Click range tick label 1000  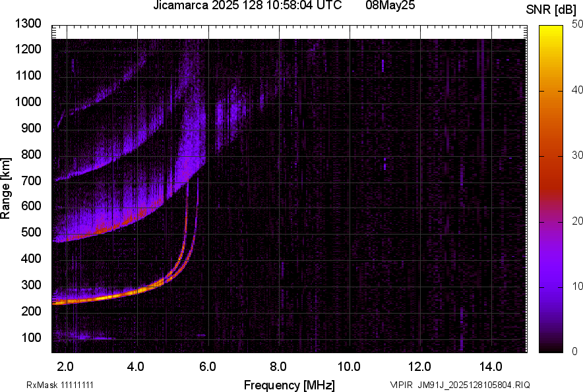pyautogui.click(x=28, y=101)
